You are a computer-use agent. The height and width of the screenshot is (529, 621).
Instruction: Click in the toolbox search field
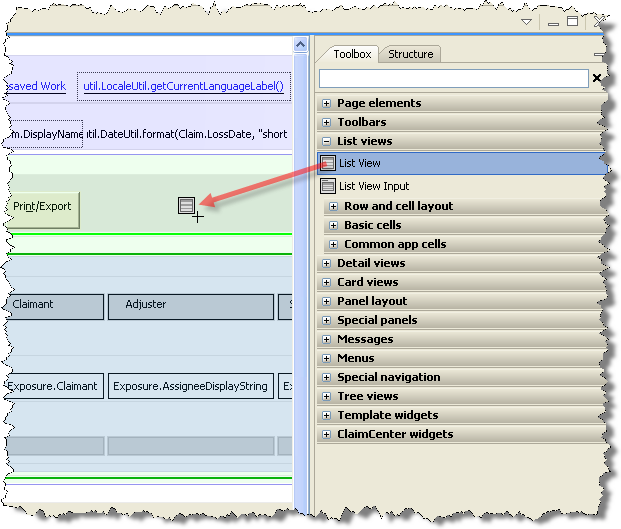coord(453,78)
